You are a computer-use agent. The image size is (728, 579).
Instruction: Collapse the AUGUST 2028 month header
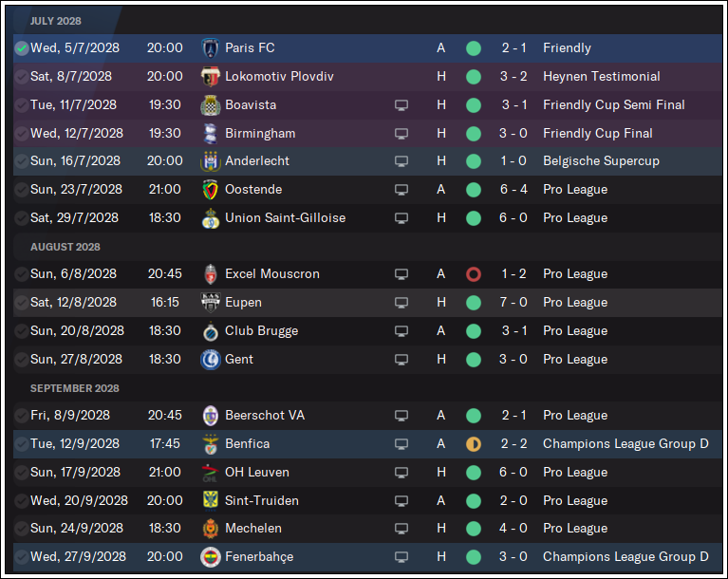65,247
